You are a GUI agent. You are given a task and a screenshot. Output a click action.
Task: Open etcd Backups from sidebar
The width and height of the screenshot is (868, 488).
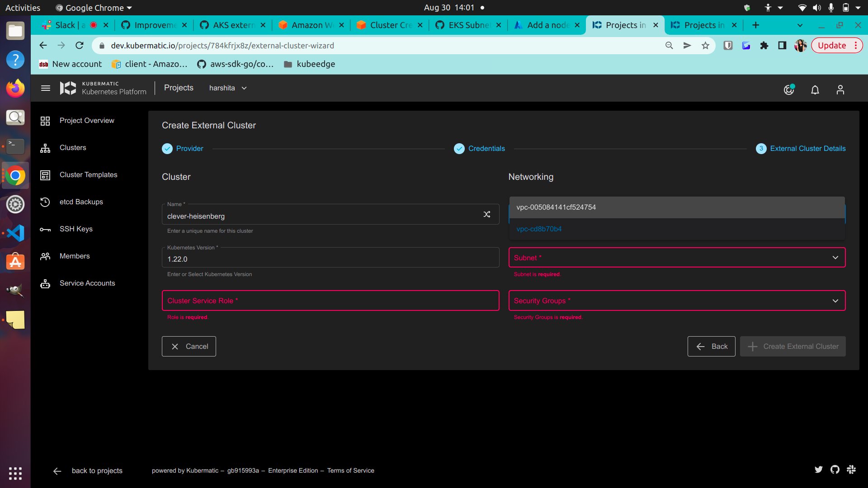(81, 202)
